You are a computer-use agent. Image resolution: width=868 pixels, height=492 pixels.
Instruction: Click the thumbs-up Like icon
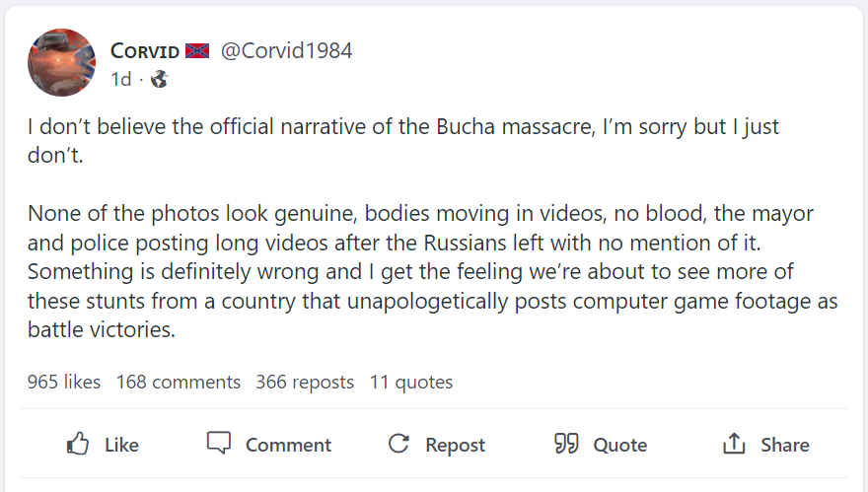coord(79,444)
